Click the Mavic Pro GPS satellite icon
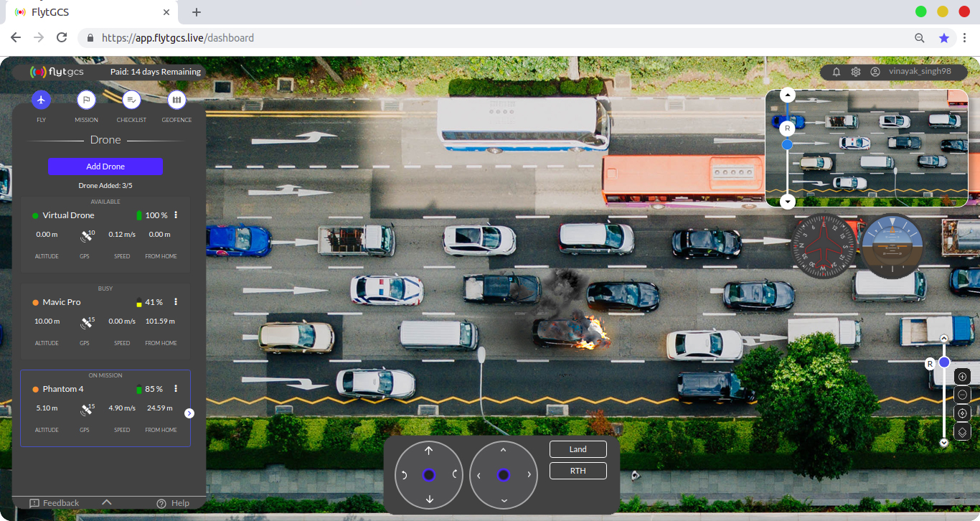980x521 pixels. click(x=86, y=322)
